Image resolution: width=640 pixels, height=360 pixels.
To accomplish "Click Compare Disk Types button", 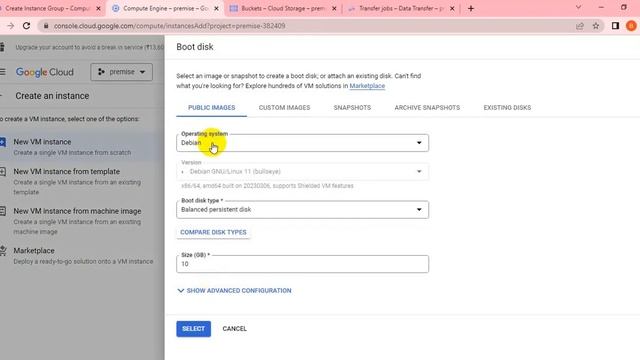I will coord(213,232).
